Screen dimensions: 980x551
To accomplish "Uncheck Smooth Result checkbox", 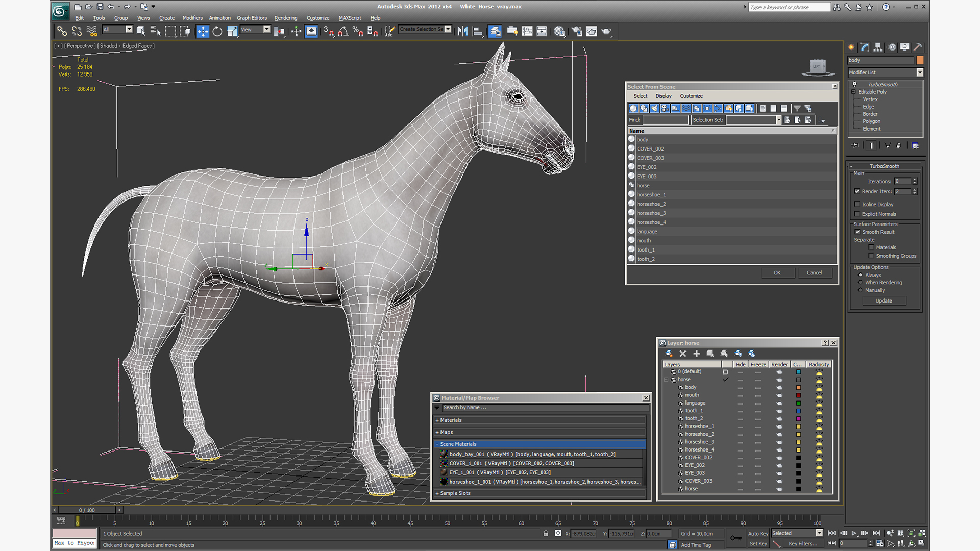I will pyautogui.click(x=857, y=232).
